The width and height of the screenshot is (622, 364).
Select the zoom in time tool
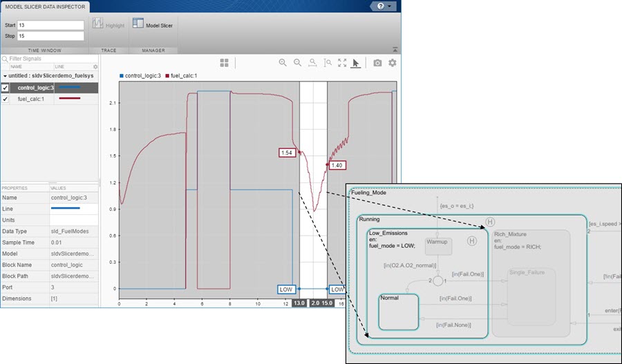point(312,63)
